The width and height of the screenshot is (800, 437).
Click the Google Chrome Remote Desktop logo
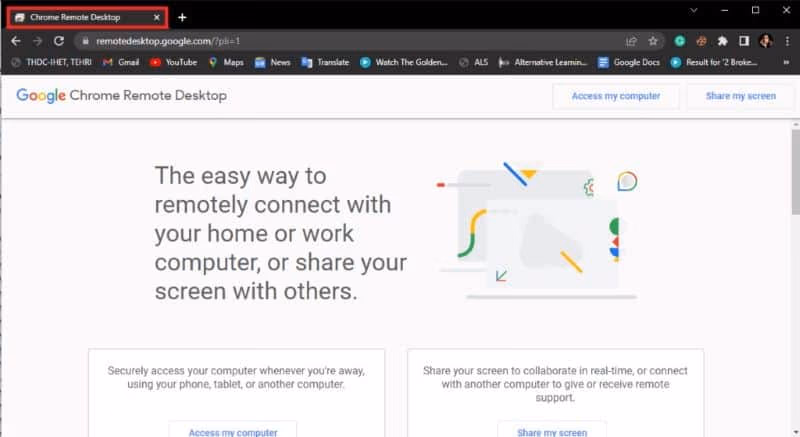point(121,95)
